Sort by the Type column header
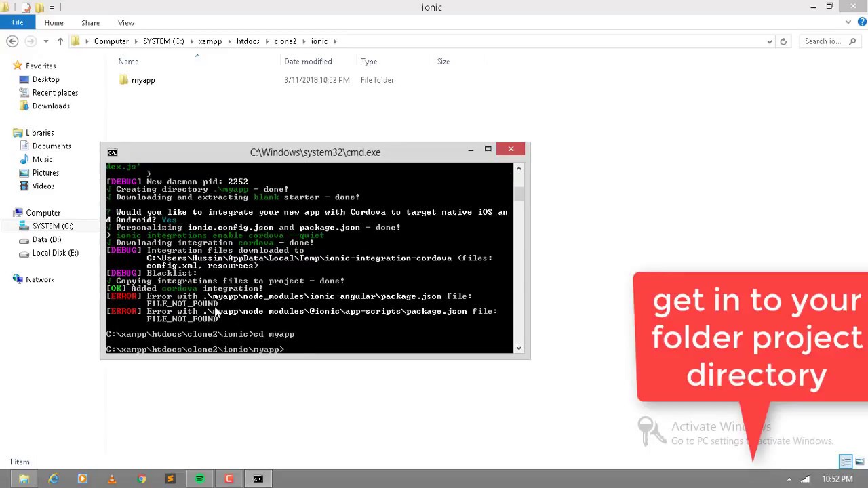This screenshot has width=868, height=488. click(x=369, y=62)
